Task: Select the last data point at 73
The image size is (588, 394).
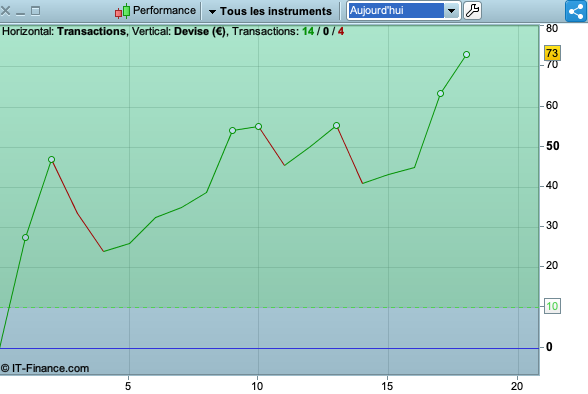Action: pos(466,55)
